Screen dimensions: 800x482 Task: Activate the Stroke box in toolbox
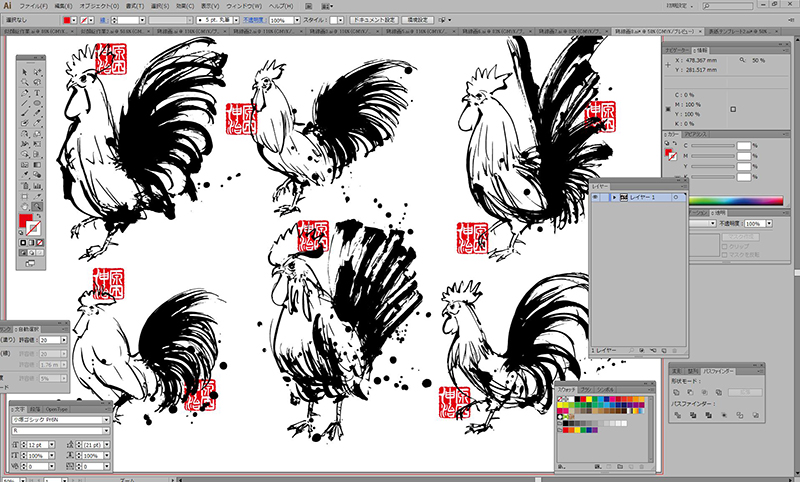click(x=34, y=229)
